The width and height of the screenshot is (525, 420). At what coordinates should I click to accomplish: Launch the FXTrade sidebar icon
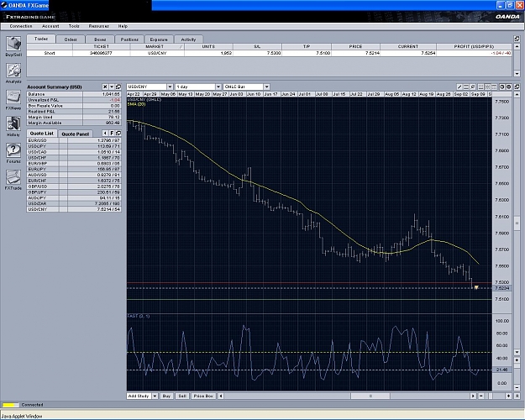point(13,177)
